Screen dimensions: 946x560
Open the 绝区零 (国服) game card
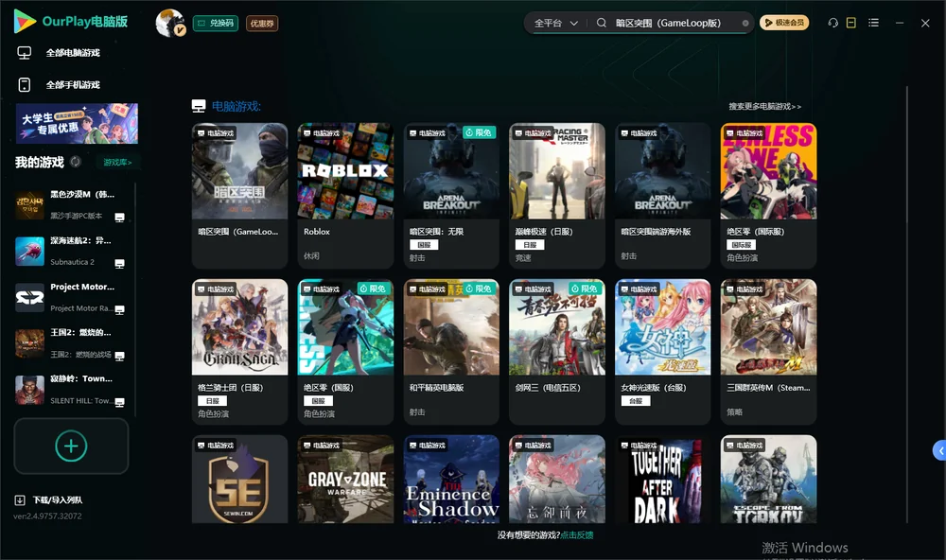tap(345, 351)
